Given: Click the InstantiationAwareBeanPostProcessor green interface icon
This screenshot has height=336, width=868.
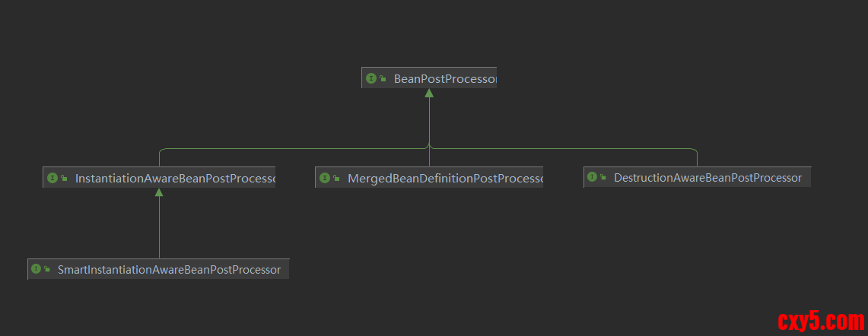Looking at the screenshot, I should (52, 178).
